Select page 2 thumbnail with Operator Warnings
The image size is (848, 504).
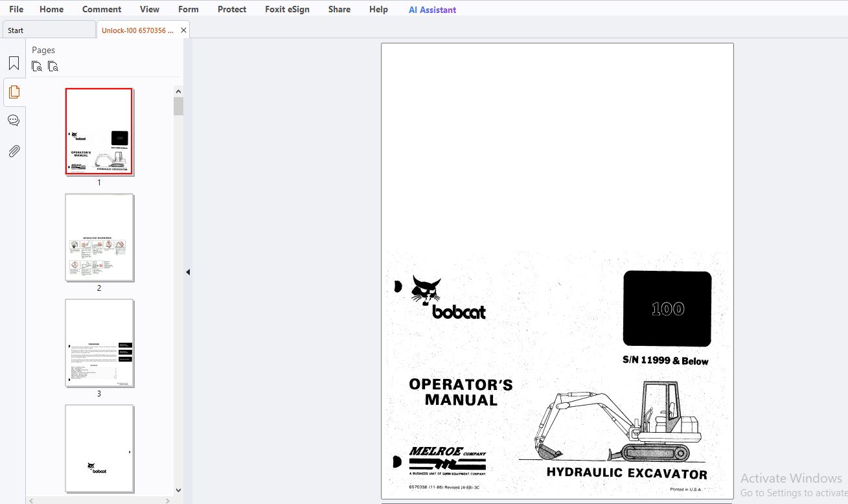pyautogui.click(x=99, y=237)
